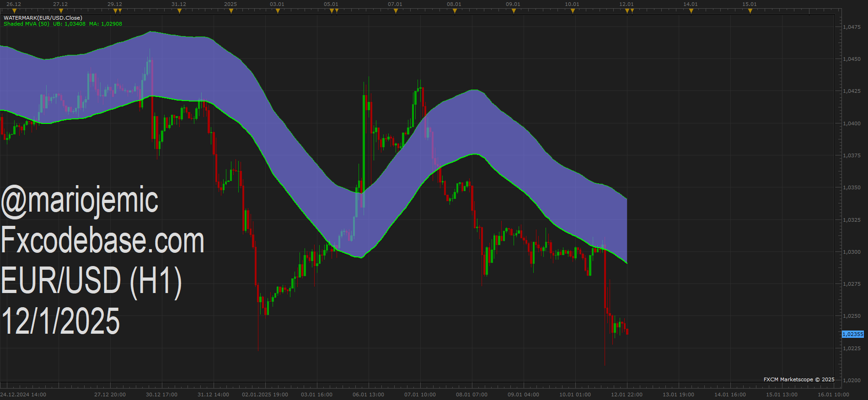This screenshot has width=868, height=400.
Task: Click the 05.01 date label at top
Action: click(331, 4)
